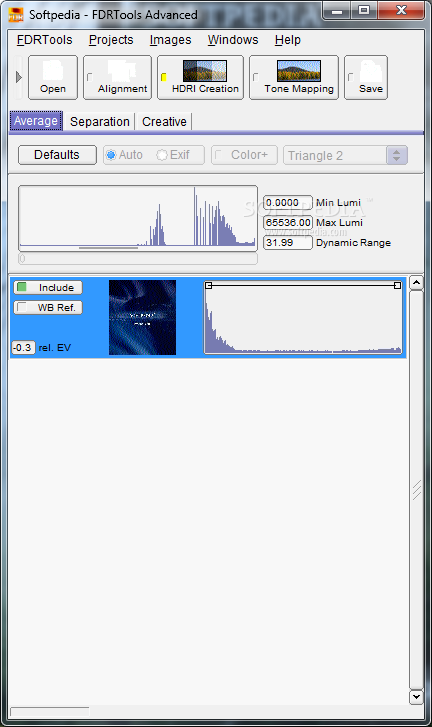Toggle the Alignment step checkbox
432x727 pixels.
pos(90,77)
